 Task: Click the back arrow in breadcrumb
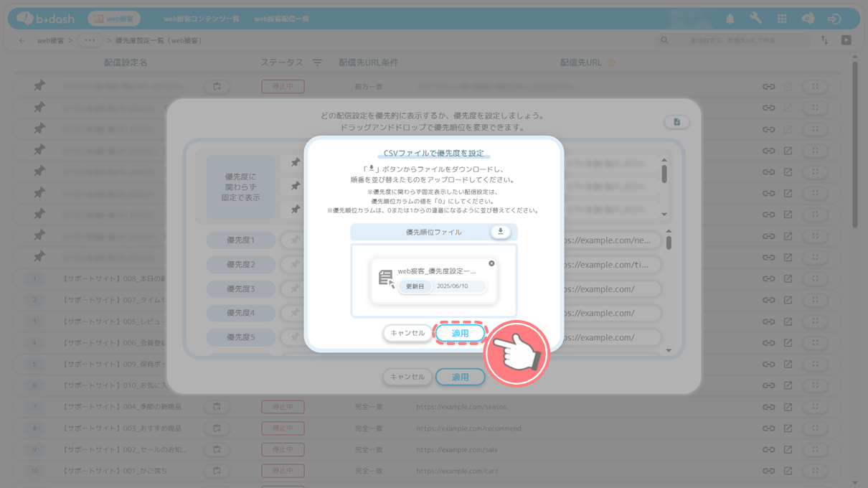click(22, 41)
